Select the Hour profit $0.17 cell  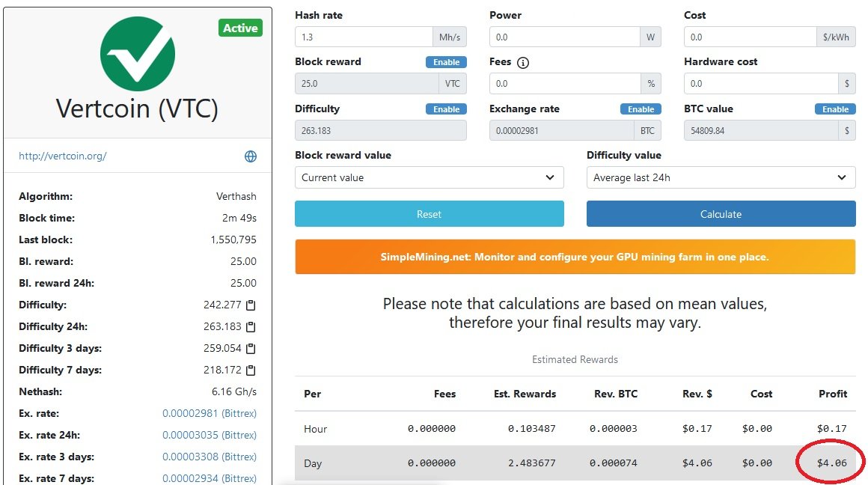pos(832,429)
